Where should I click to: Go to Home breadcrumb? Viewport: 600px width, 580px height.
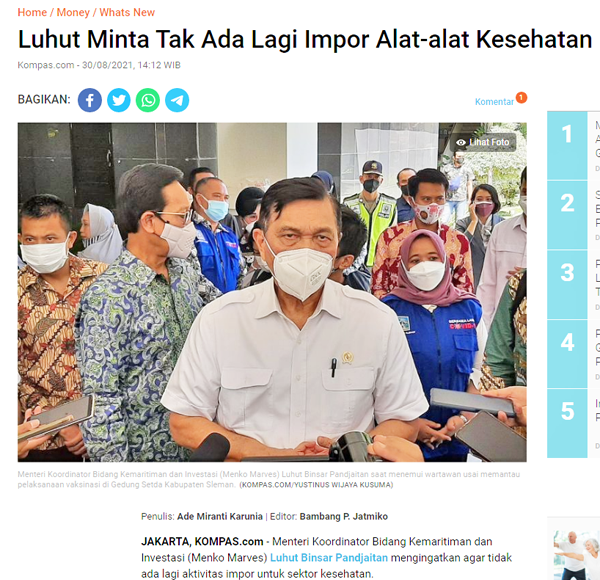(x=32, y=12)
